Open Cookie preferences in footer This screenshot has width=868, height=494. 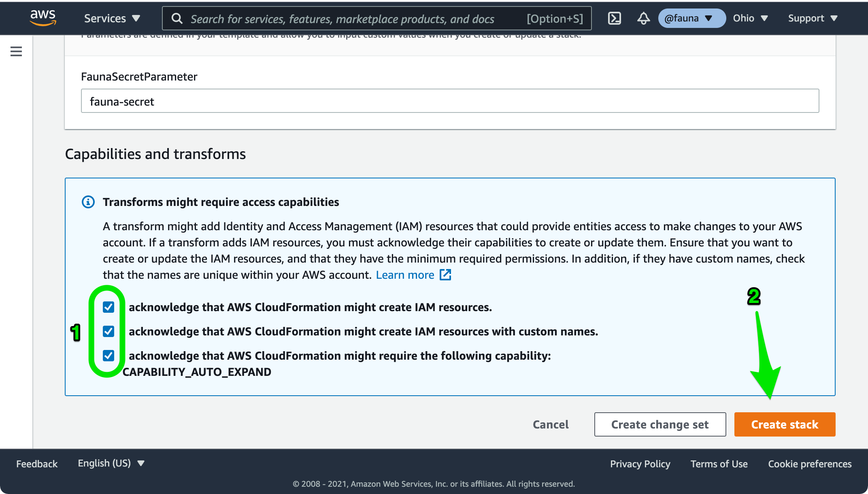(810, 464)
